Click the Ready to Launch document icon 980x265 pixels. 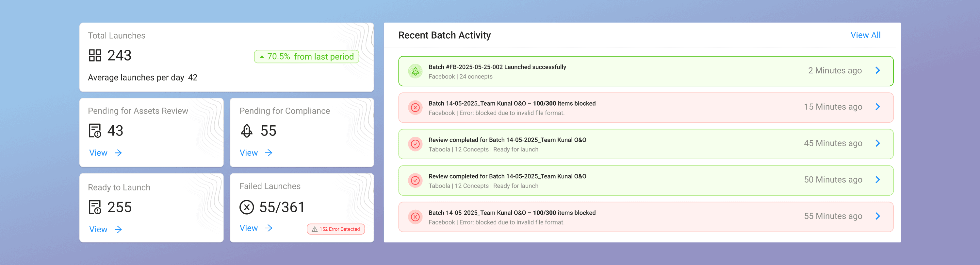95,207
